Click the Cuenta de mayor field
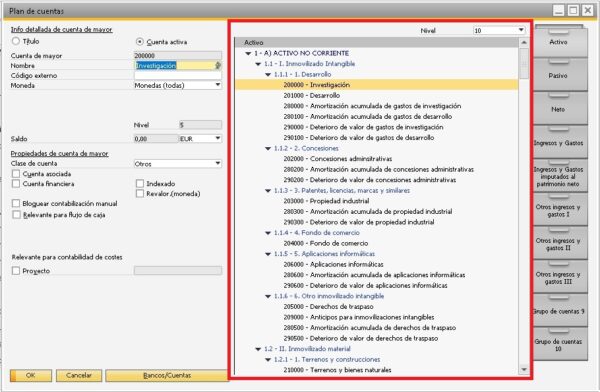The image size is (600, 392). tap(178, 56)
